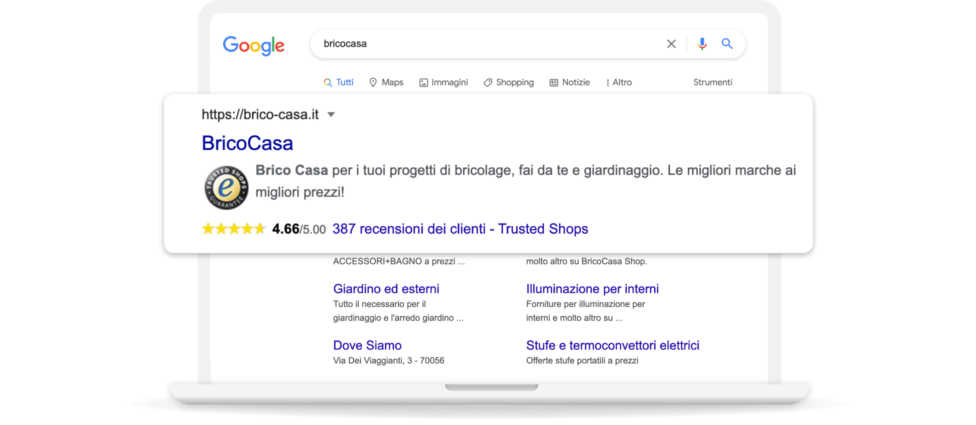
Task: Start voice search with the microphone icon
Action: pos(702,44)
